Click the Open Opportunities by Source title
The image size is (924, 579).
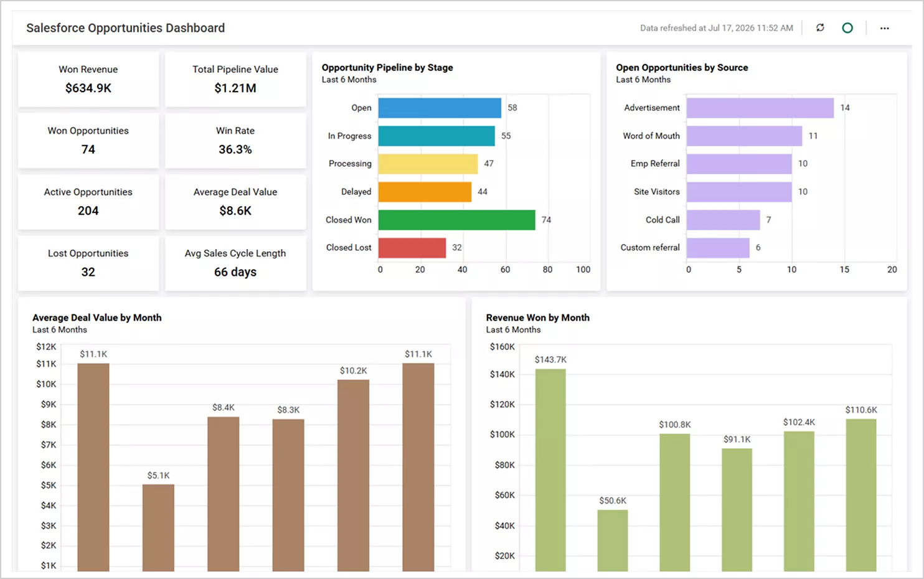(682, 67)
